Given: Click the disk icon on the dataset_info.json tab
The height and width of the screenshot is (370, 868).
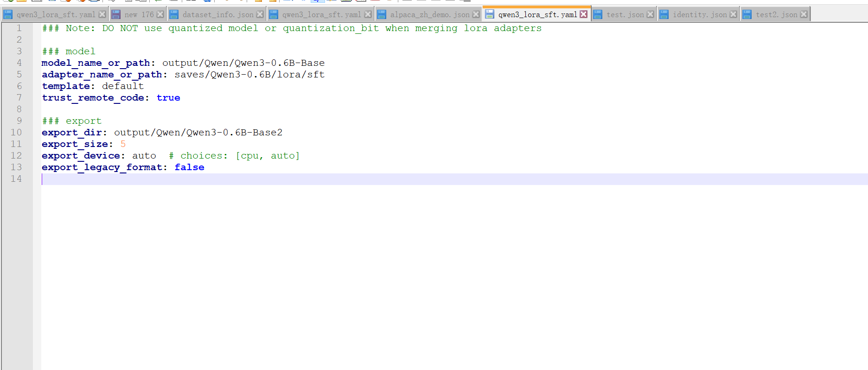Looking at the screenshot, I should click(174, 14).
